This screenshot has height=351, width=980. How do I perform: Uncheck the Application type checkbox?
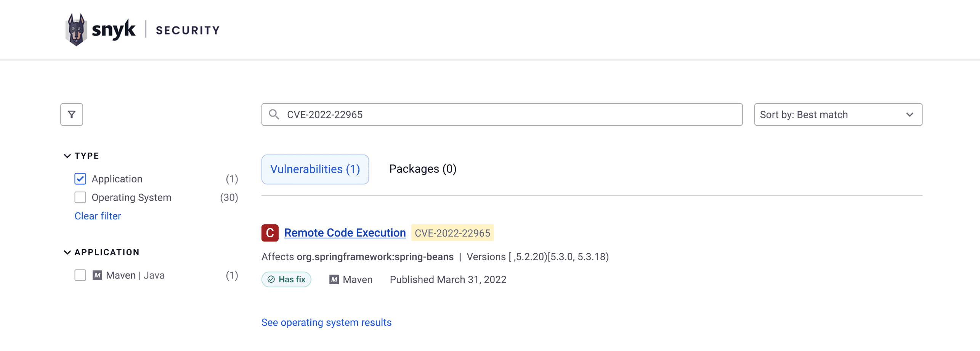point(80,179)
